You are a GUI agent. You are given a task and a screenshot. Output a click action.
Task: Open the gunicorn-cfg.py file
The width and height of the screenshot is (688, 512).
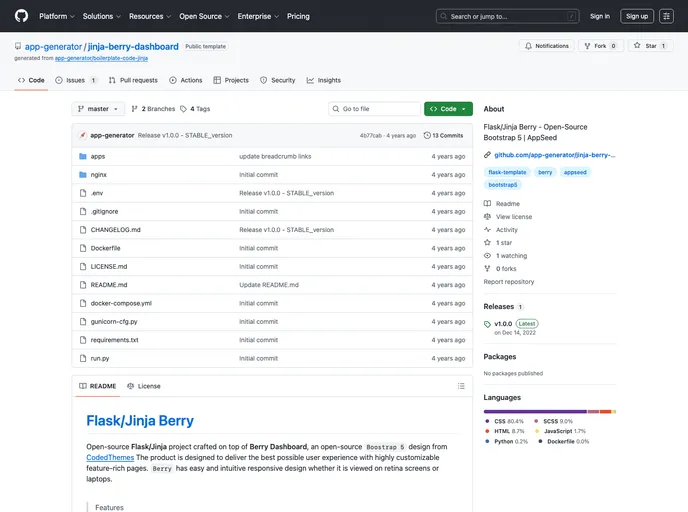coord(114,322)
